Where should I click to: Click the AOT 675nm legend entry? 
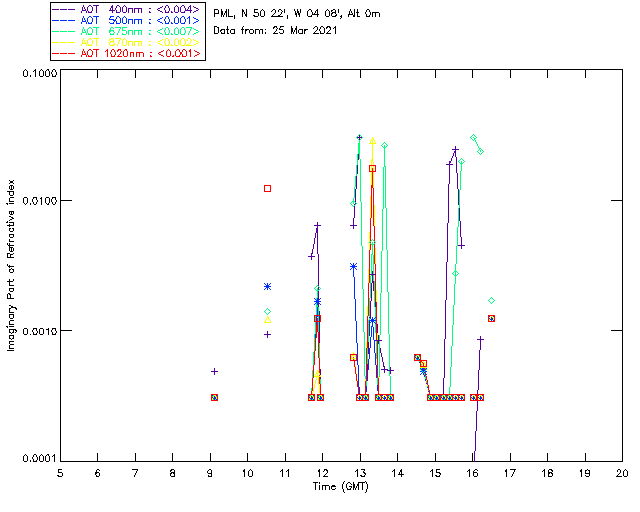coord(127,31)
